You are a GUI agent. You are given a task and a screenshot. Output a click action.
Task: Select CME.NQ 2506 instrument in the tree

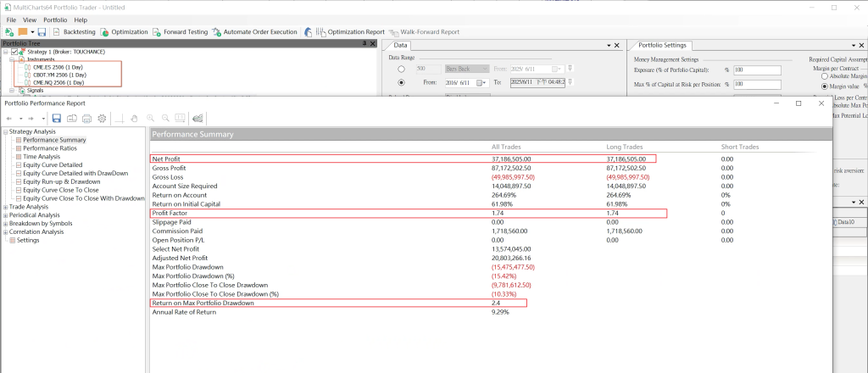(58, 83)
